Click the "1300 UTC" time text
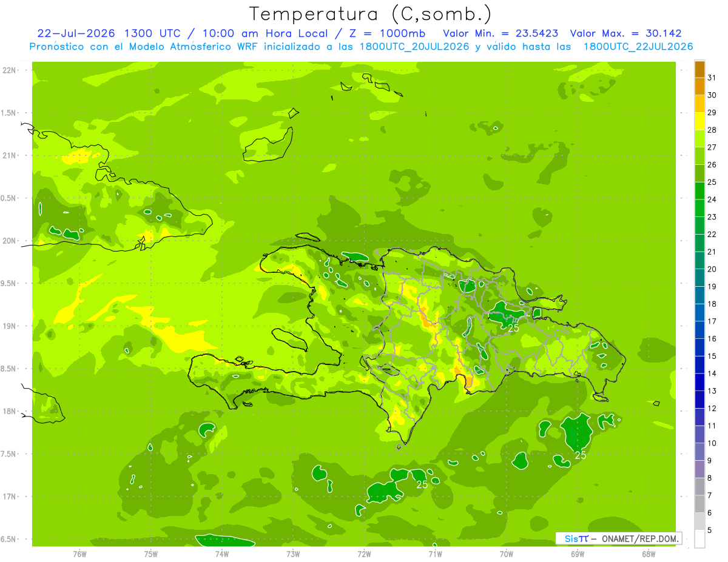The image size is (728, 562). click(x=152, y=33)
